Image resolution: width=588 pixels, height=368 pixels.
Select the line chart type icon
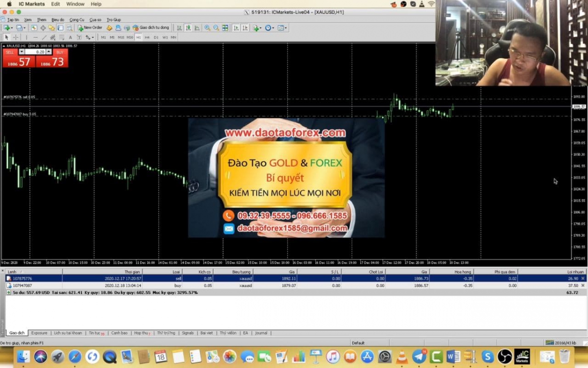197,27
